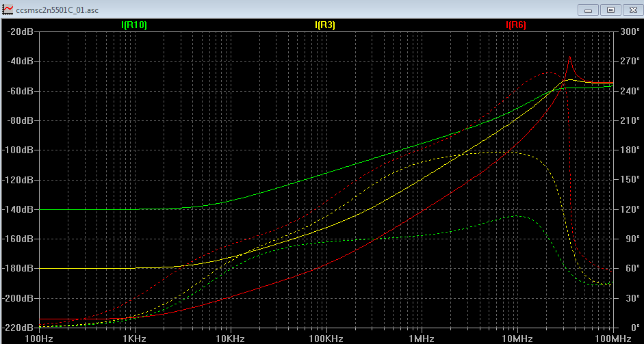Click the -200dB magnitude axis label
The image size is (644, 344).
(x=17, y=298)
